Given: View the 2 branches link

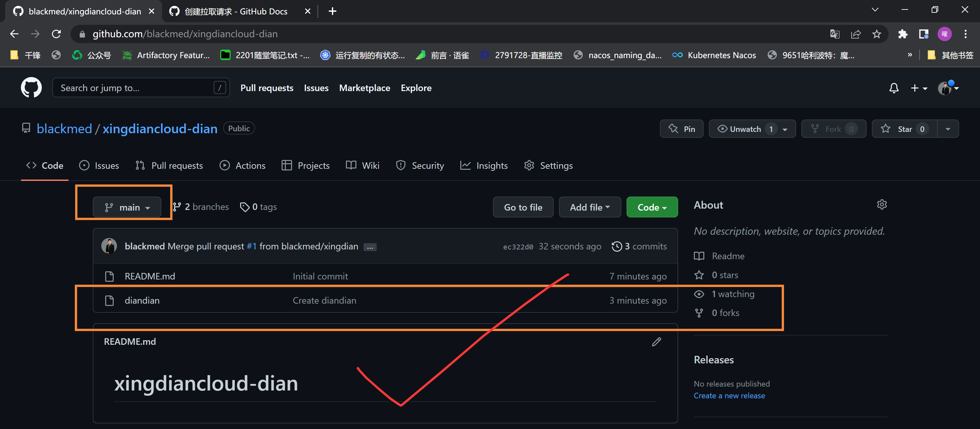Looking at the screenshot, I should click(x=201, y=207).
